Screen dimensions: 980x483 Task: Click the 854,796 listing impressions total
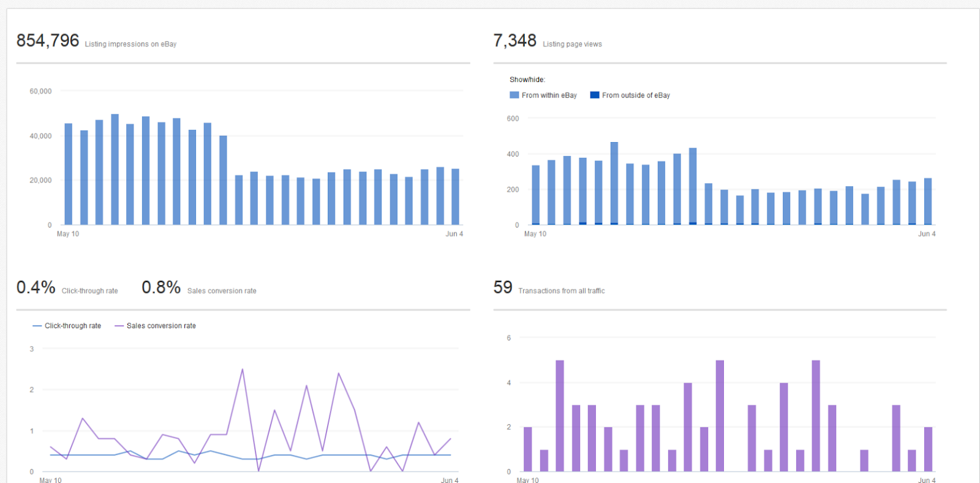click(48, 40)
